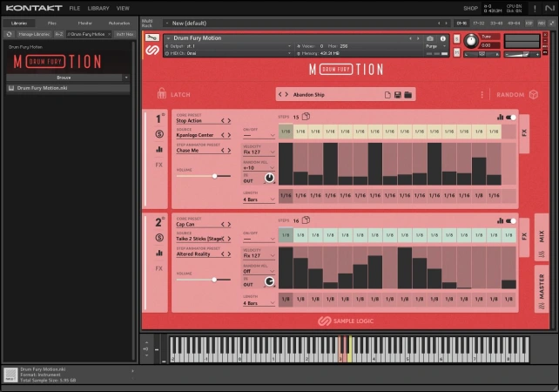
Task: Toggle first 1/16 step in core 1
Action: point(286,132)
